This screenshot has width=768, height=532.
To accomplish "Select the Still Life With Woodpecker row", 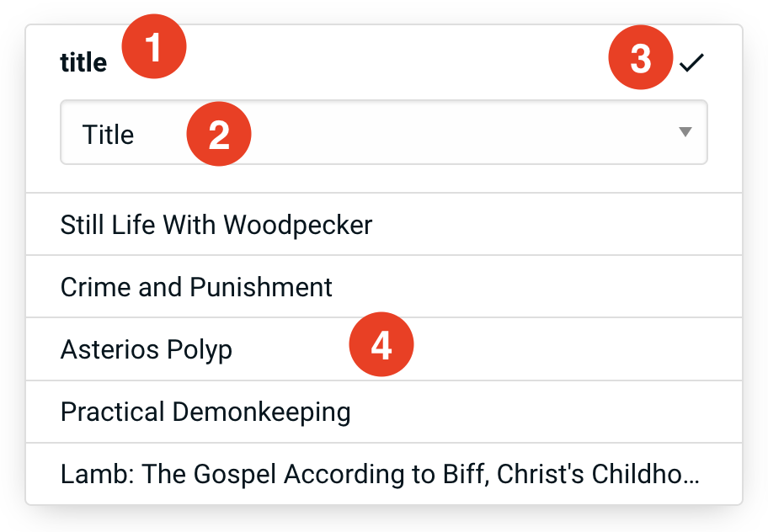I will (x=384, y=225).
